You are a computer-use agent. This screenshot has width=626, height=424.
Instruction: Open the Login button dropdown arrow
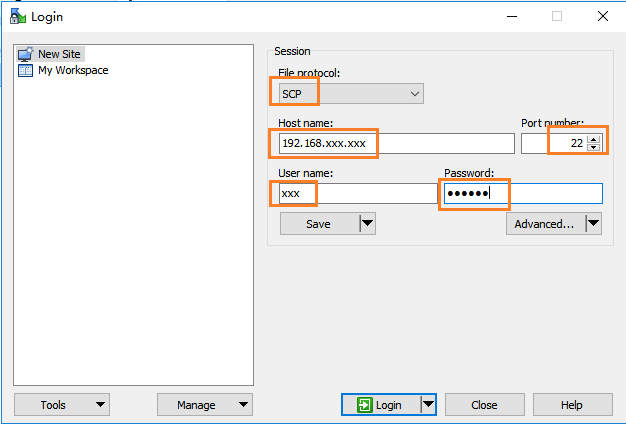428,404
